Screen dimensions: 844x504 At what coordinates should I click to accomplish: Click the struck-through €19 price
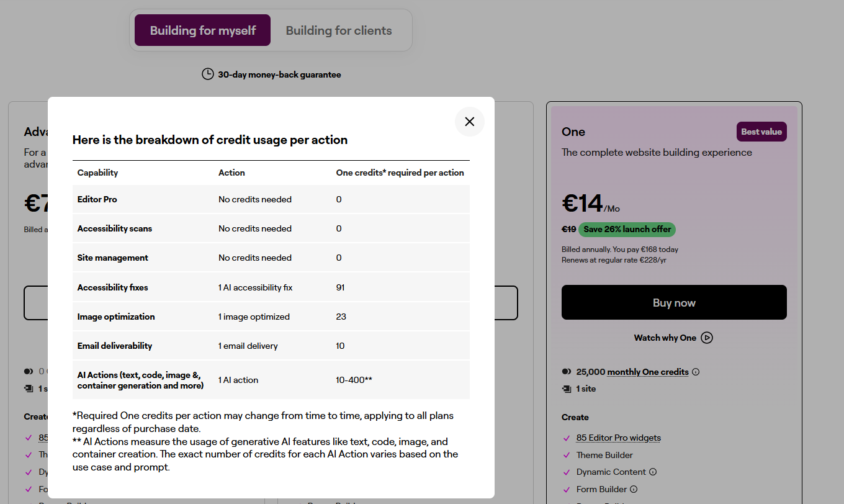[568, 229]
